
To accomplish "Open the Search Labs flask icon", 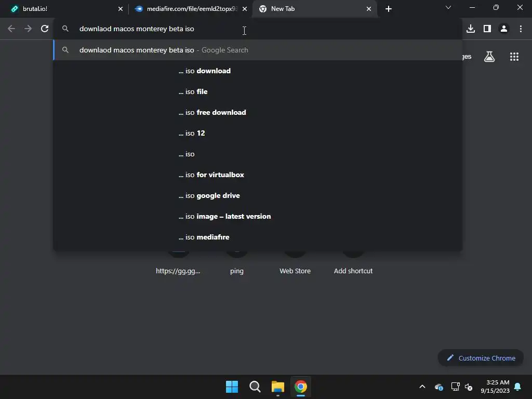I will pyautogui.click(x=489, y=57).
